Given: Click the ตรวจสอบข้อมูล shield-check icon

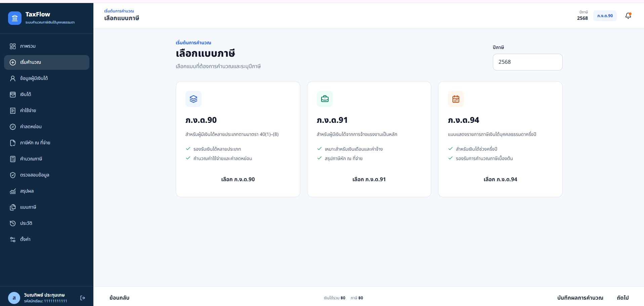Looking at the screenshot, I should tap(13, 175).
